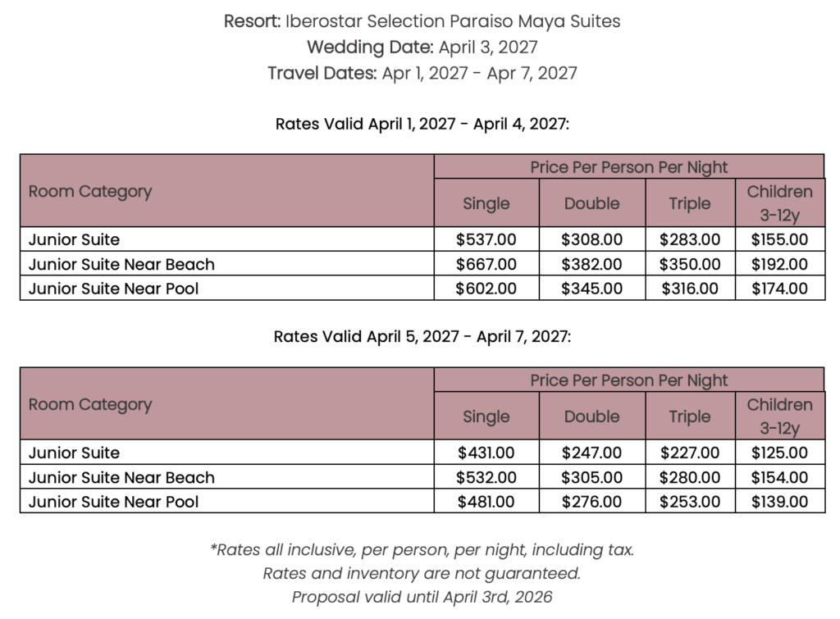Click the Wedding Date line
This screenshot has width=840, height=619.
(422, 47)
